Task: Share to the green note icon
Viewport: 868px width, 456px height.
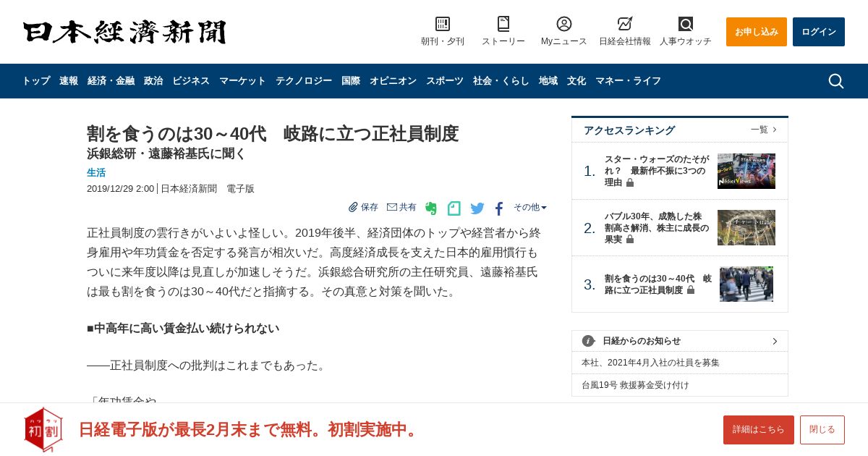Action: (x=454, y=208)
